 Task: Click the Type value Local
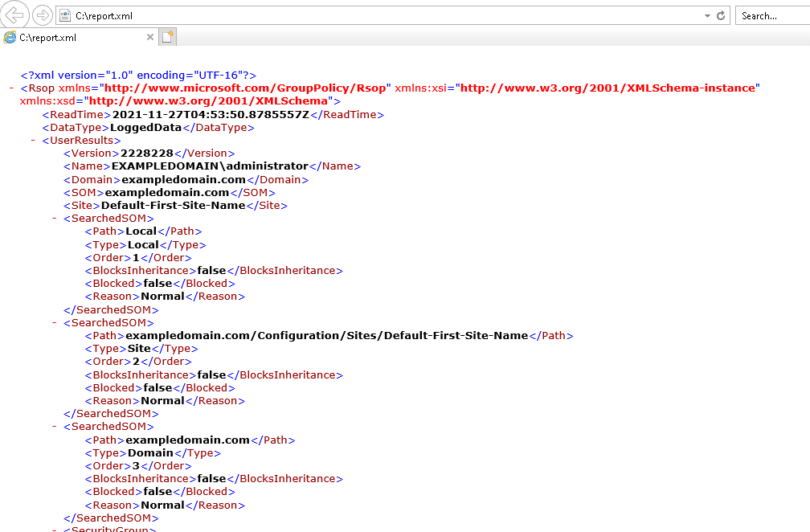143,245
